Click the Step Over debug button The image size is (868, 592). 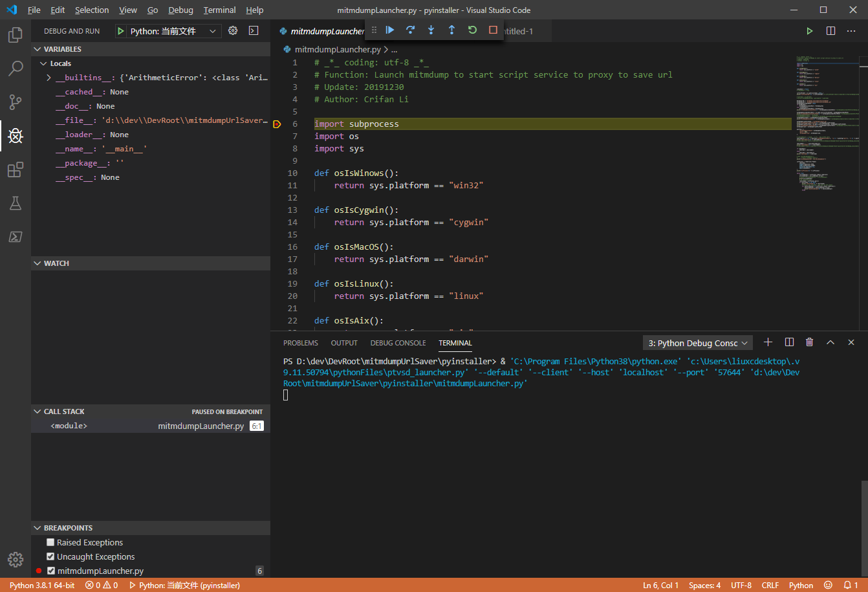tap(410, 30)
